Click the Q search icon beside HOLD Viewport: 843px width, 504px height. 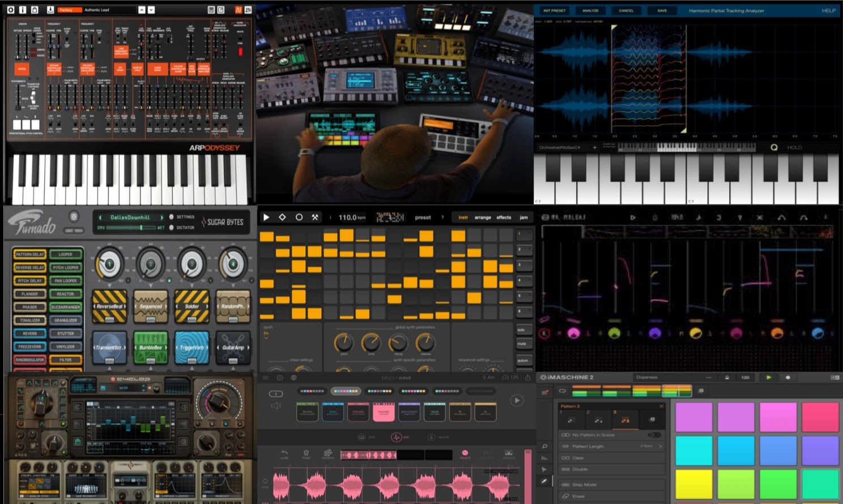pos(774,147)
